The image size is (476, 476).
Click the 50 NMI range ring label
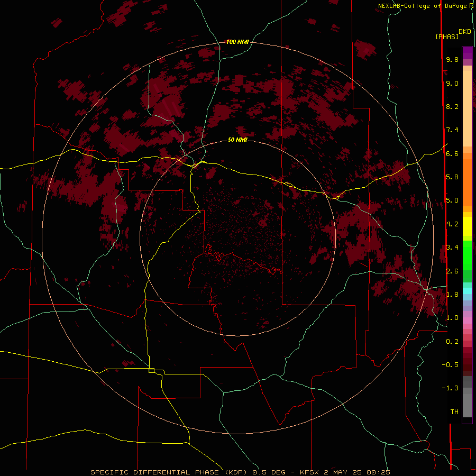(237, 140)
